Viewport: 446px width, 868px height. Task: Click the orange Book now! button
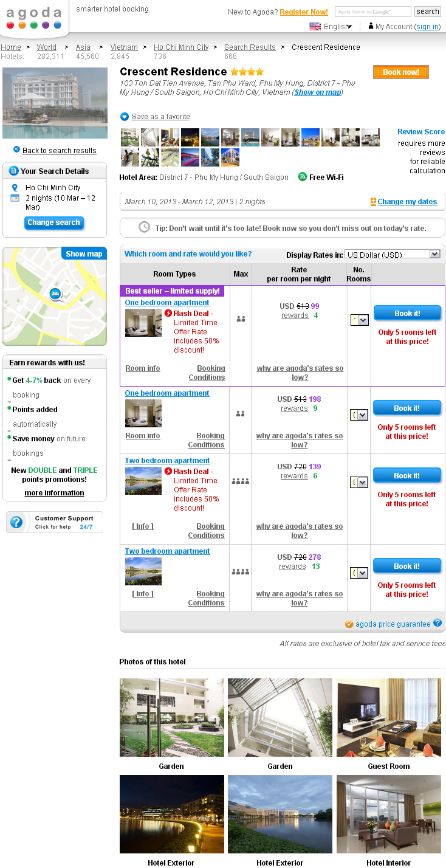tap(401, 72)
